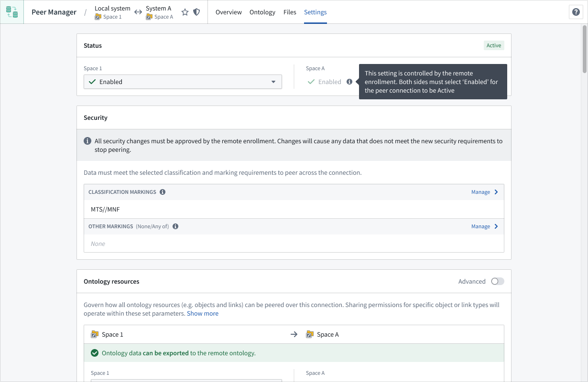588x382 pixels.
Task: Click the Space 1 folder icon under Local system
Action: point(98,17)
